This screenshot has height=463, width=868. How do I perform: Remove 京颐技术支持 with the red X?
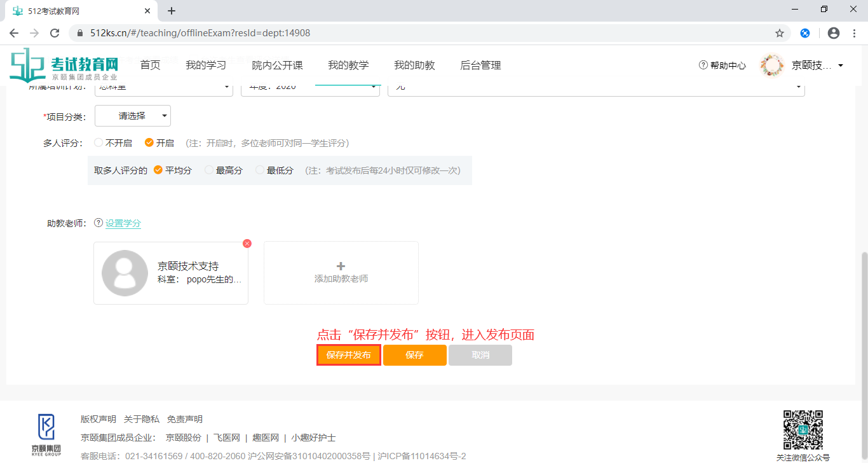pos(247,244)
